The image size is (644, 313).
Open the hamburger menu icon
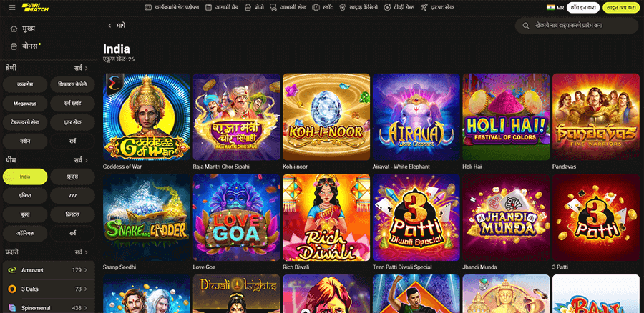[12, 7]
